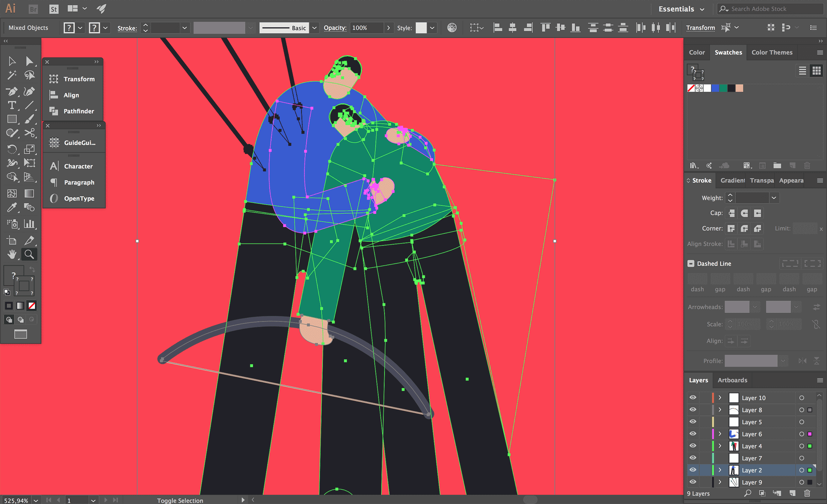Switch to the Color Themes tab
This screenshot has height=504, width=827.
(x=770, y=53)
